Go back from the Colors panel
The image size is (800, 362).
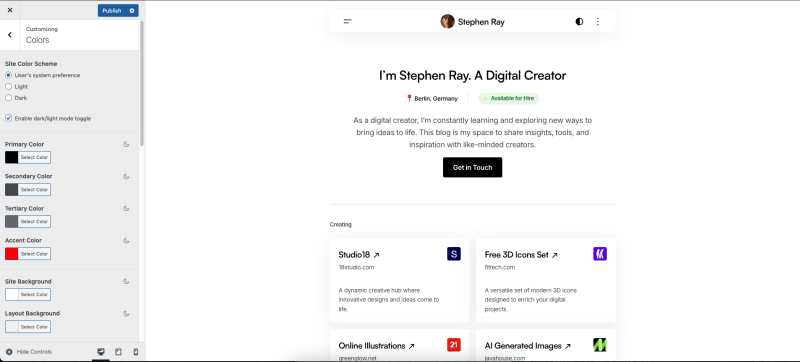tap(10, 35)
